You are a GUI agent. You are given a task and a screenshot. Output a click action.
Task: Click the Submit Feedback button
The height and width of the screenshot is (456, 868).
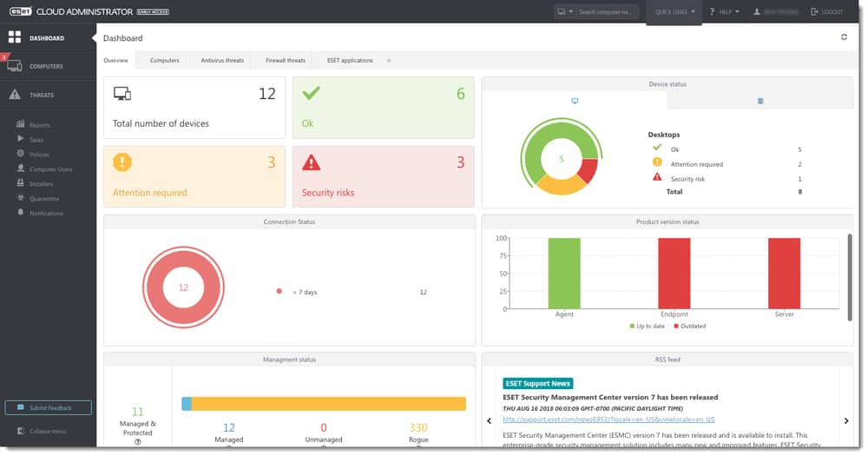click(x=48, y=408)
